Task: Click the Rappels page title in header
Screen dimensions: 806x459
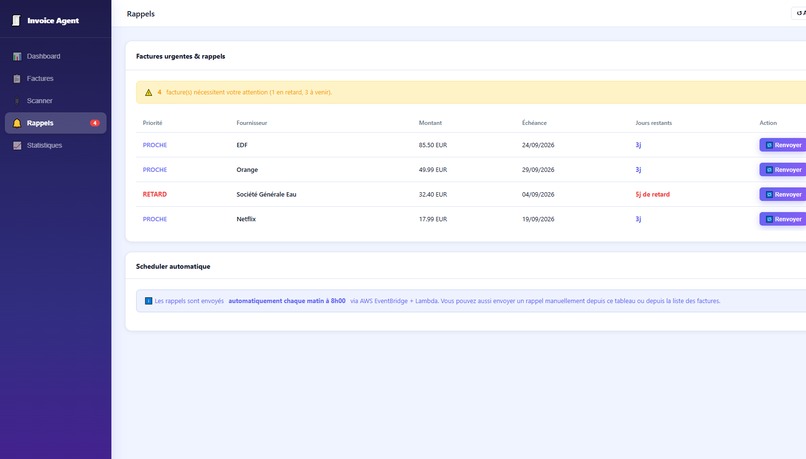Action: pos(141,14)
